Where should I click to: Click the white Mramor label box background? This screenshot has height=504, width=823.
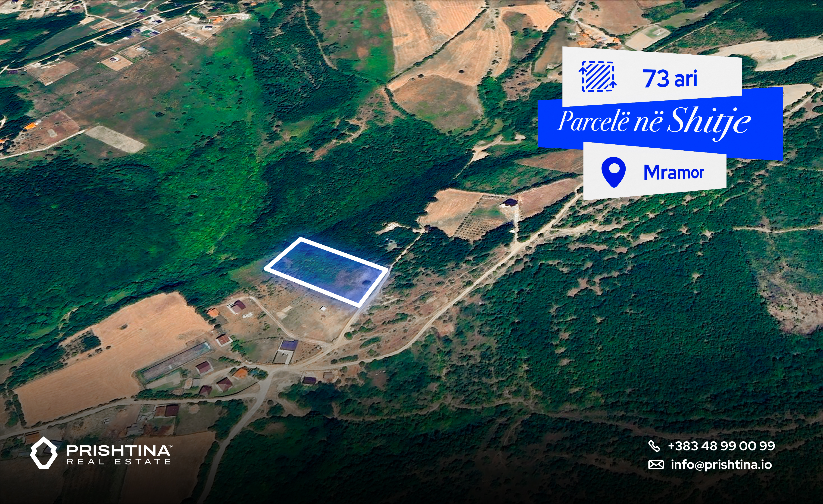pos(655,171)
